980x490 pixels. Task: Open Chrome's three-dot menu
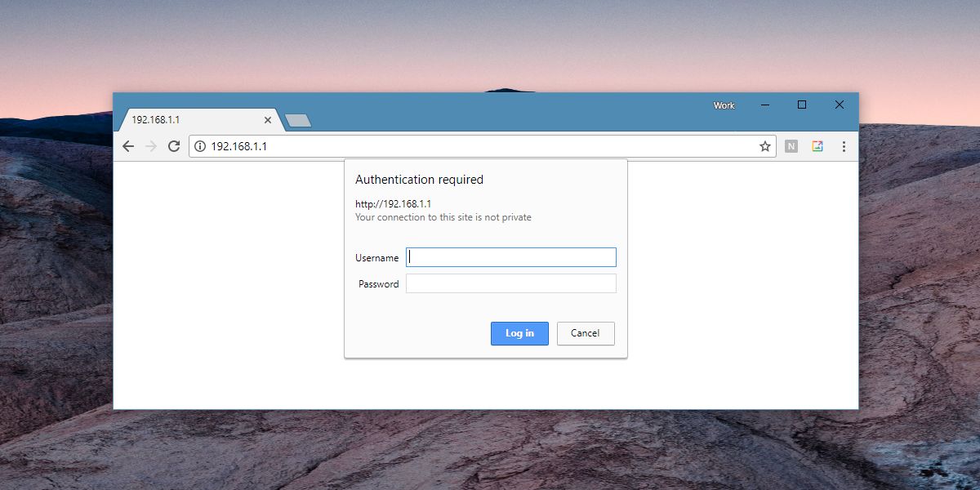(x=844, y=146)
